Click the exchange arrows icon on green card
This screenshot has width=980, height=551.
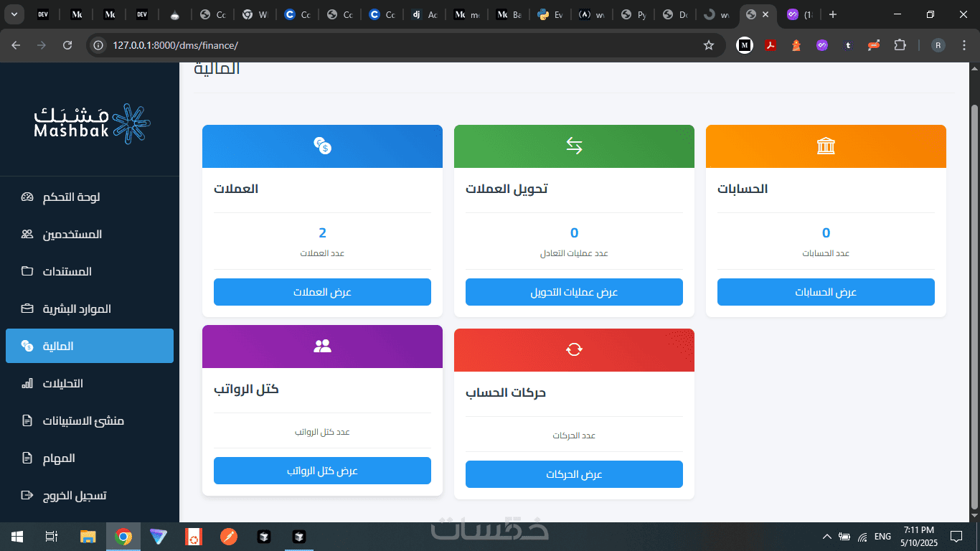pos(574,146)
